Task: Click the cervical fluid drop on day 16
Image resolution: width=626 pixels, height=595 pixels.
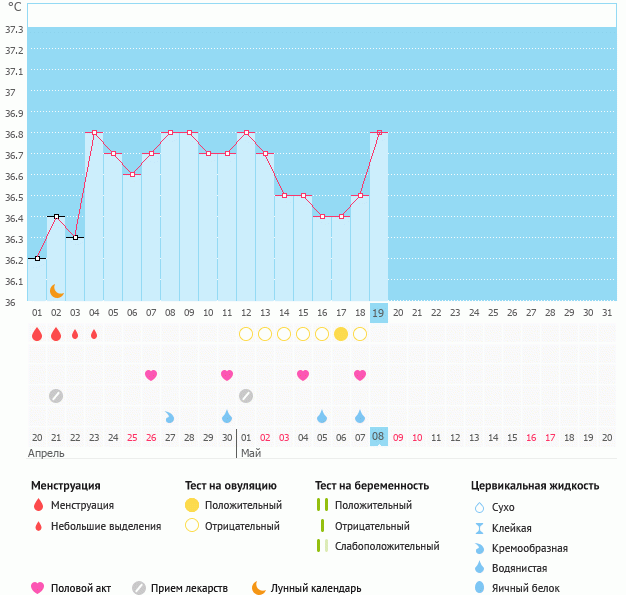Action: click(x=322, y=416)
